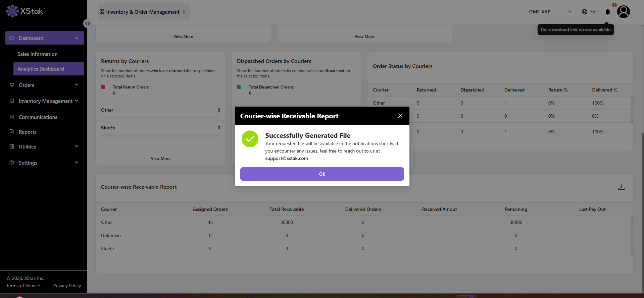Click the red Total Return Orders swatch

(103, 87)
